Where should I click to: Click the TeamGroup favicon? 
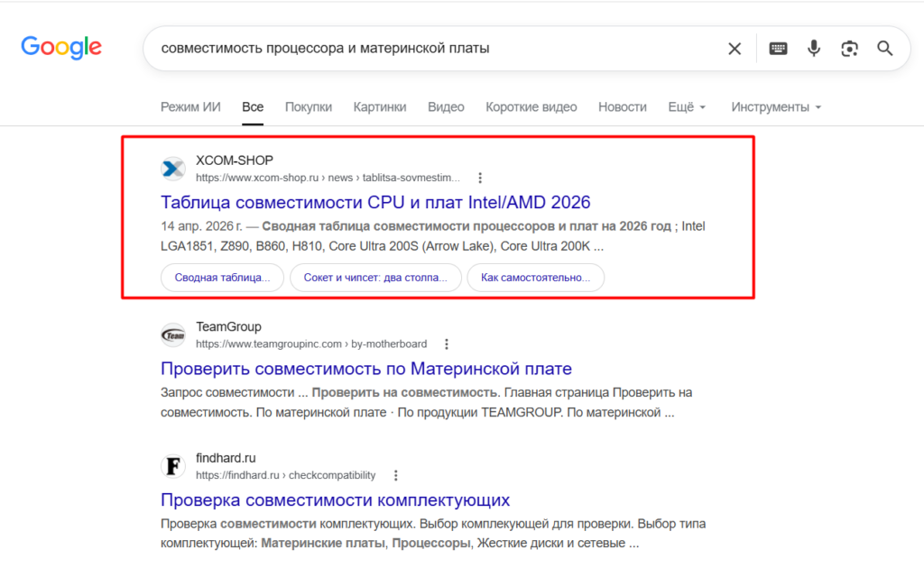click(x=173, y=334)
